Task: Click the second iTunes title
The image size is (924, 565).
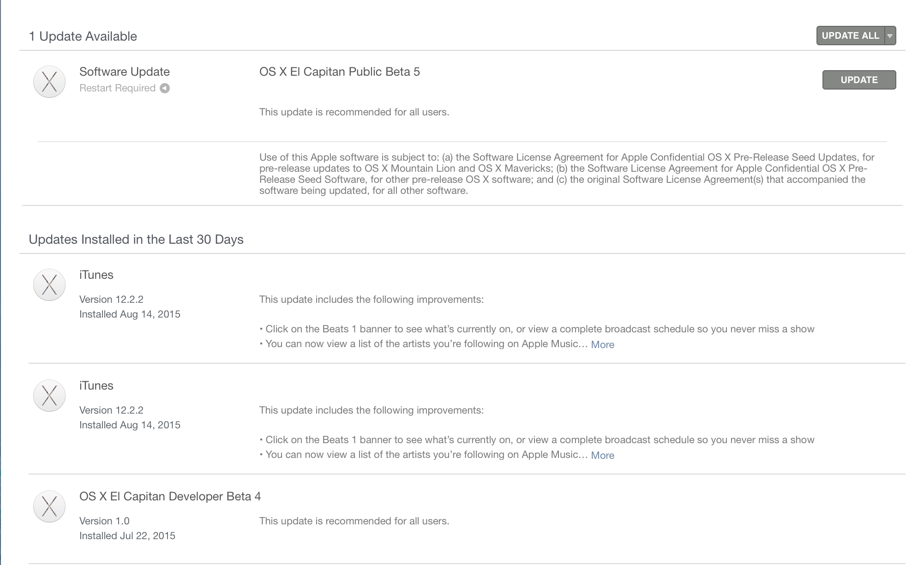Action: click(96, 385)
